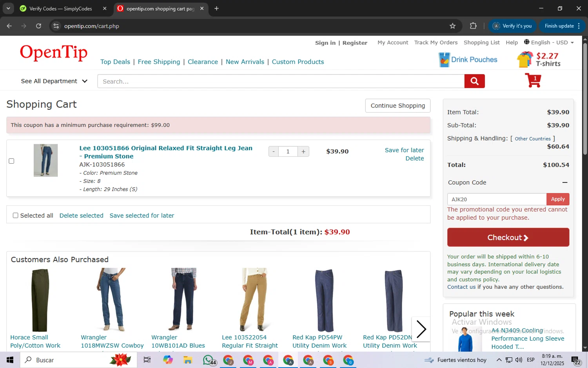
Task: Open WhatsApp from the taskbar
Action: (x=209, y=360)
